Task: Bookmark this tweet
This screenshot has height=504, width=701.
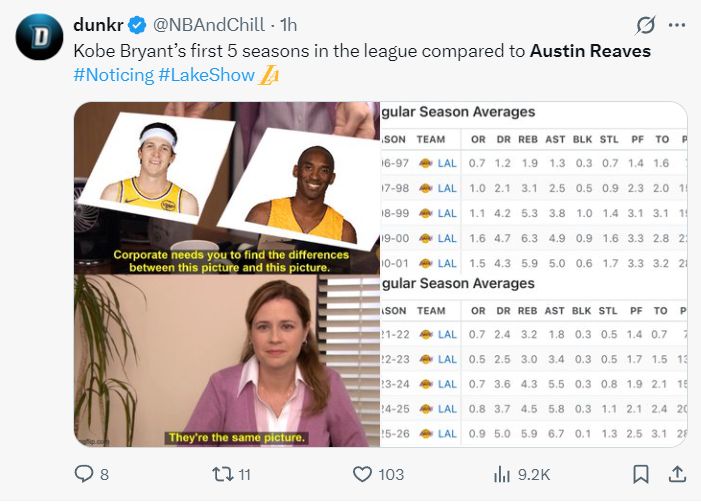Action: 641,474
